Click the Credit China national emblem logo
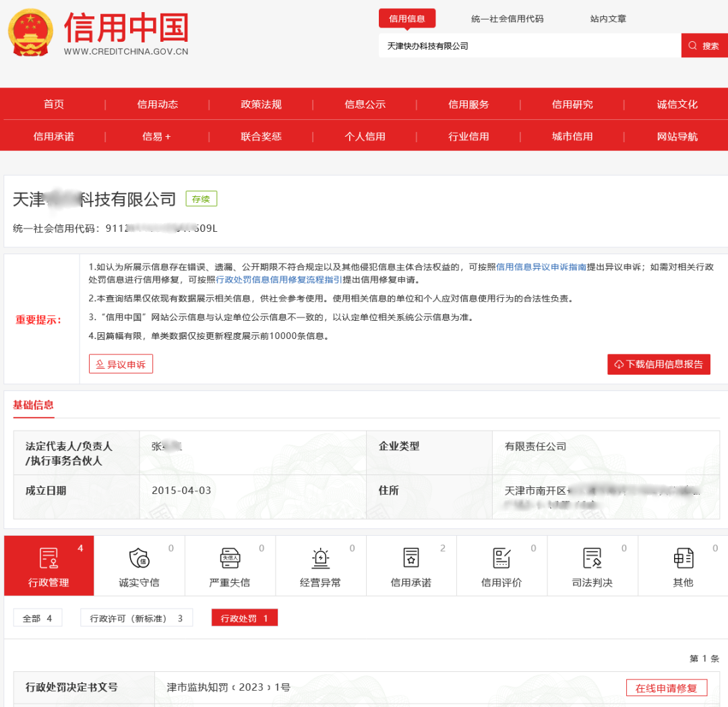Viewport: 728px width, 707px height. tap(30, 32)
